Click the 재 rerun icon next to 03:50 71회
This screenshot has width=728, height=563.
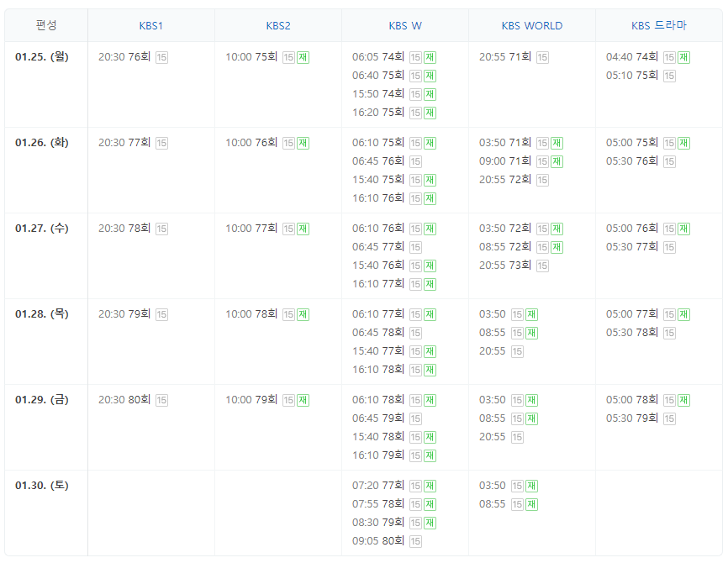557,144
